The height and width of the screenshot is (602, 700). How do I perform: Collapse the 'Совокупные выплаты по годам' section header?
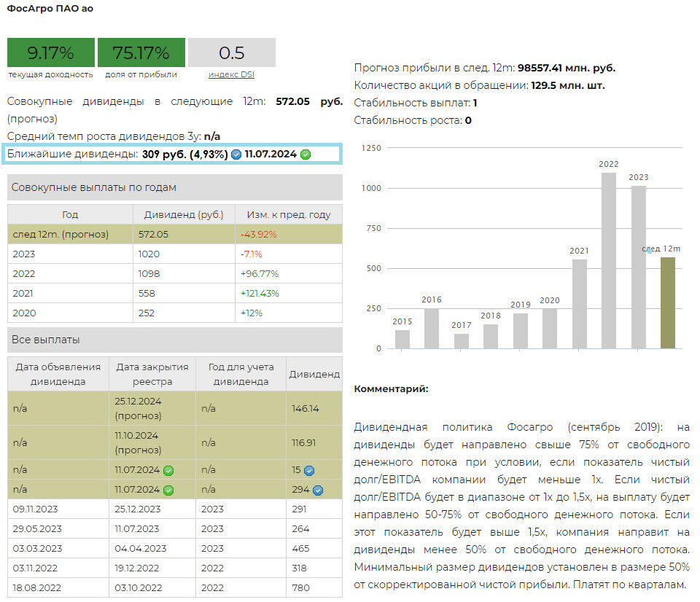click(174, 187)
